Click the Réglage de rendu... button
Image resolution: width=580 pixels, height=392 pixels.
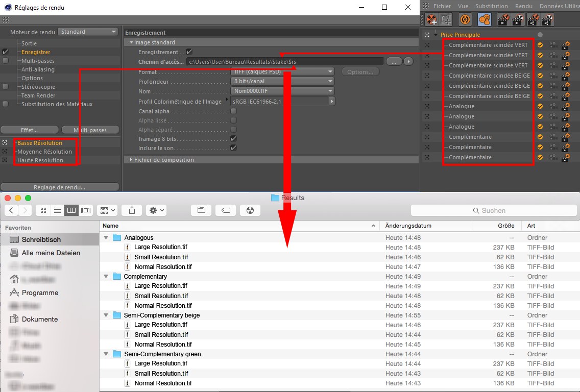click(60, 187)
